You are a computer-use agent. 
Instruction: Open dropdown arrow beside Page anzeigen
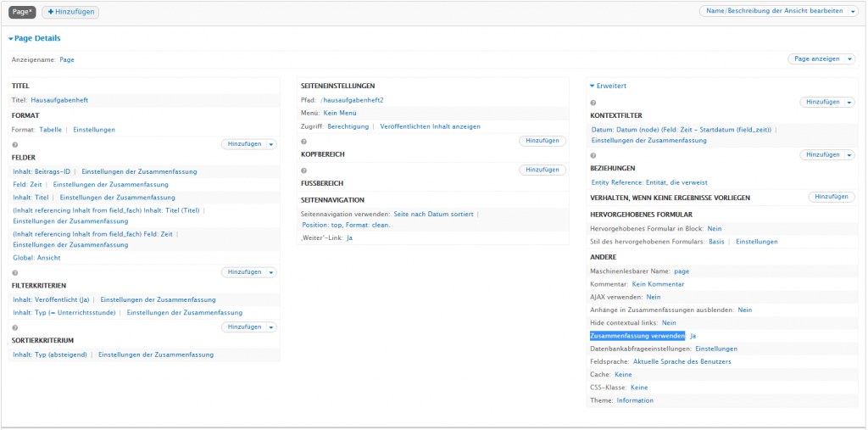click(847, 59)
